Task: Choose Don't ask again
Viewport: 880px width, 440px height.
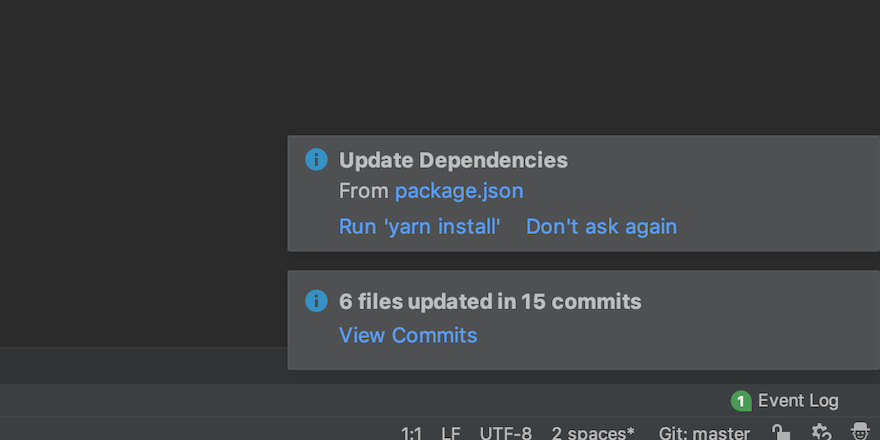Action: point(601,226)
